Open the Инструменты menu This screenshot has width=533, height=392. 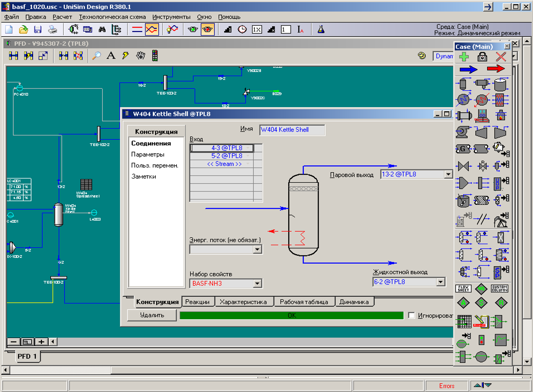click(171, 17)
